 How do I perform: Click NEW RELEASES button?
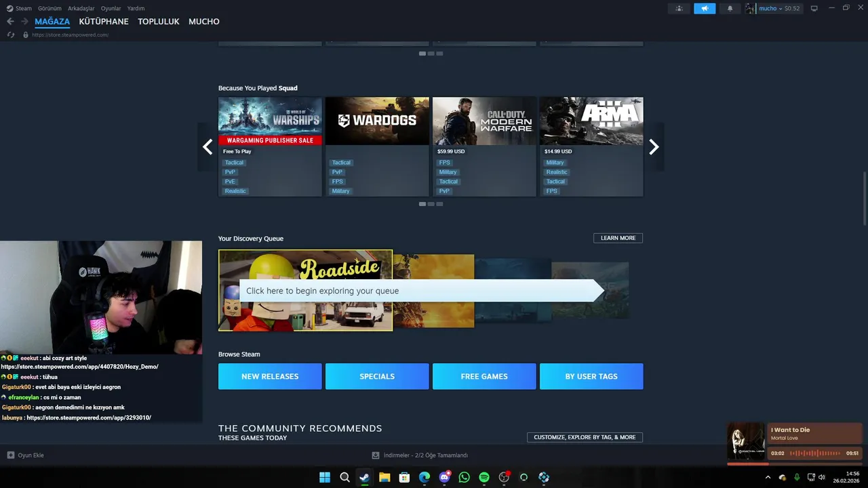point(270,376)
